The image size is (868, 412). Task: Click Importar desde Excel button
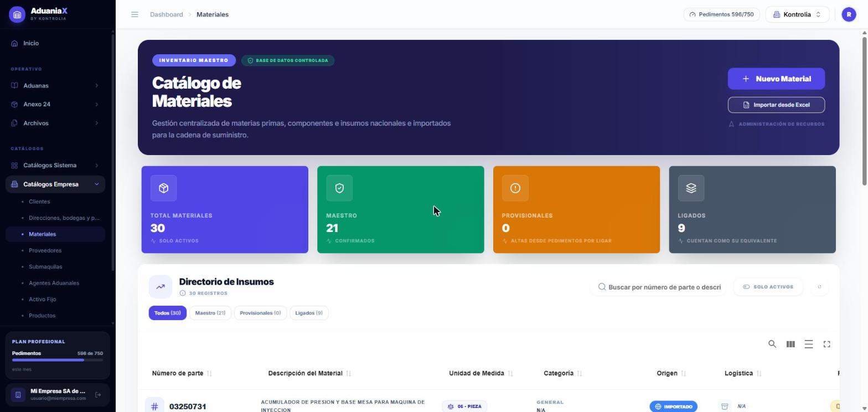[x=776, y=105]
